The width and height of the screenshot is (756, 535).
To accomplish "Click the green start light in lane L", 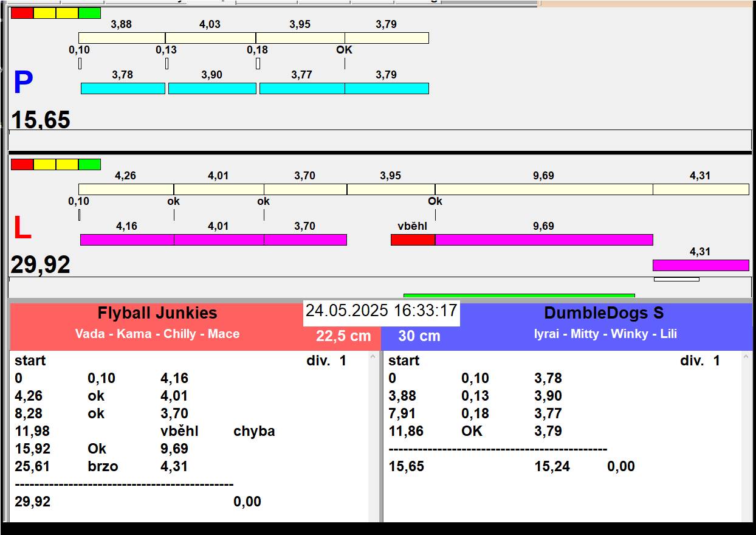I will pyautogui.click(x=89, y=164).
